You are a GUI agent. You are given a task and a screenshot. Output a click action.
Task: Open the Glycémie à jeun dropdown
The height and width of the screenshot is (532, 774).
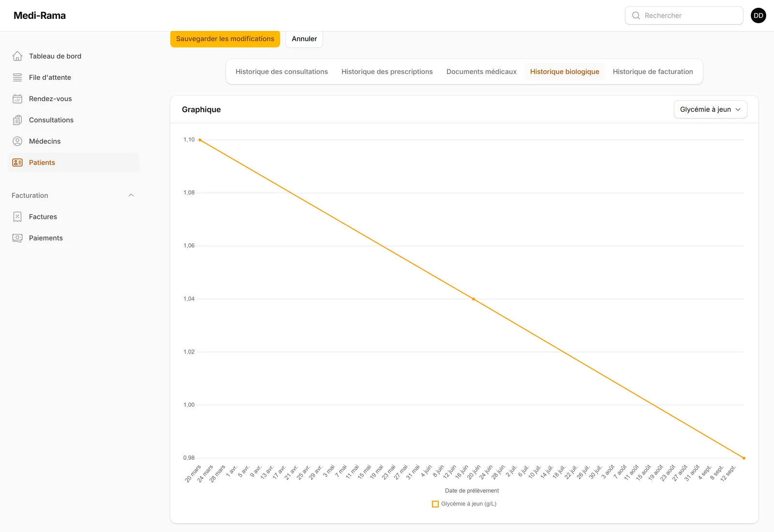[711, 109]
